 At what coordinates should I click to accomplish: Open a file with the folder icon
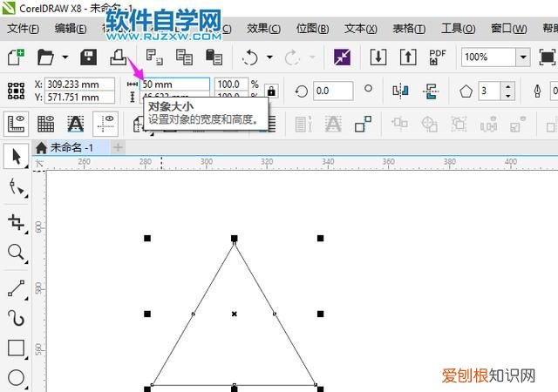(45, 57)
